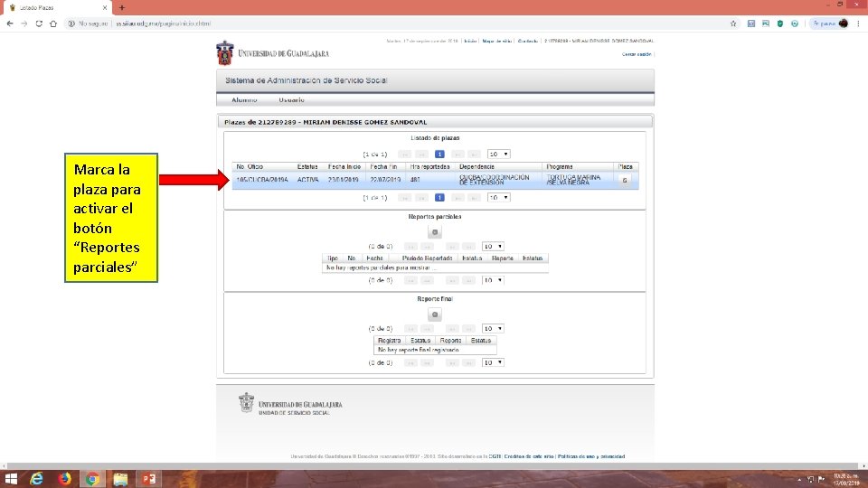Click the Programa column header
This screenshot has height=488, width=868.
point(578,166)
